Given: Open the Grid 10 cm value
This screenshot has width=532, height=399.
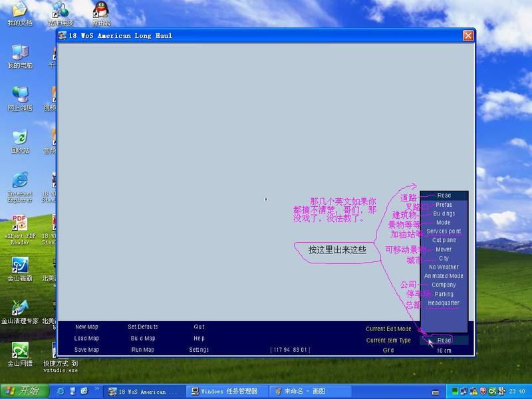Looking at the screenshot, I should (444, 351).
